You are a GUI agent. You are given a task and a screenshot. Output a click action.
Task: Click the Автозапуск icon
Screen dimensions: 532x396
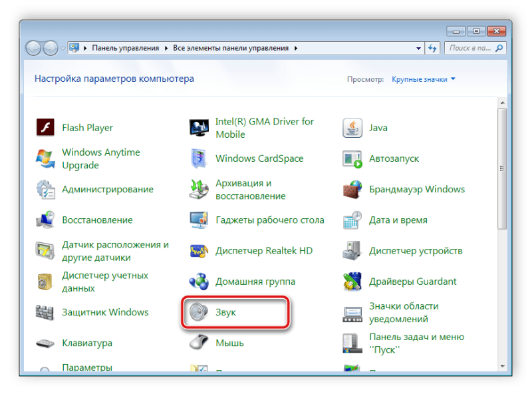[352, 159]
